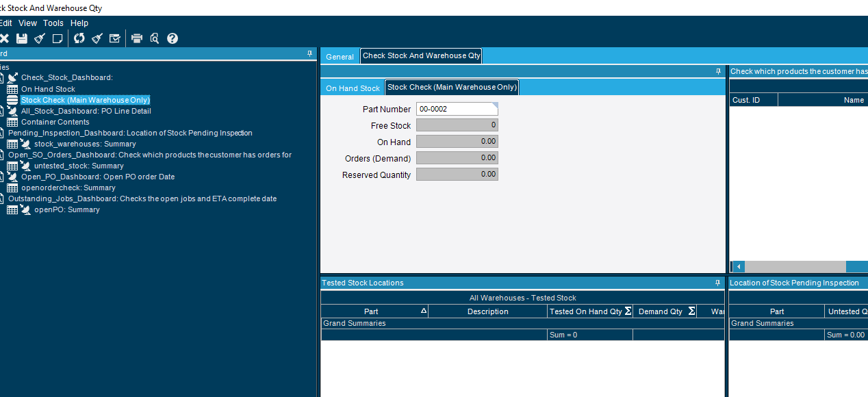The image size is (868, 397).
Task: Toggle the pin on the stock check panel header
Action: coord(718,71)
